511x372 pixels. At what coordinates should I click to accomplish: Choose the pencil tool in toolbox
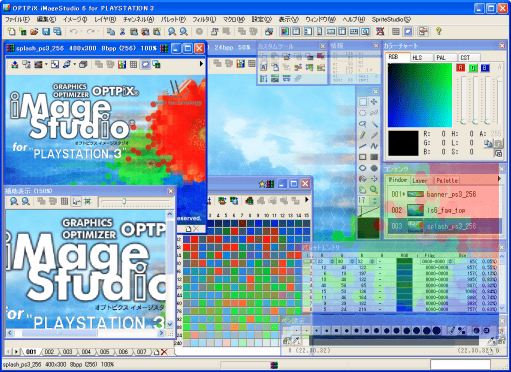tap(363, 135)
